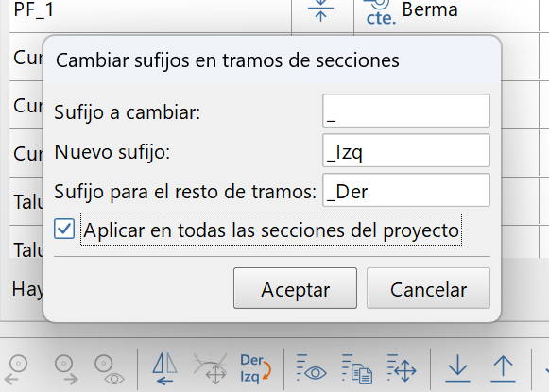
Task: Click the Nuevo sufijo field containing _Izq
Action: coord(406,150)
